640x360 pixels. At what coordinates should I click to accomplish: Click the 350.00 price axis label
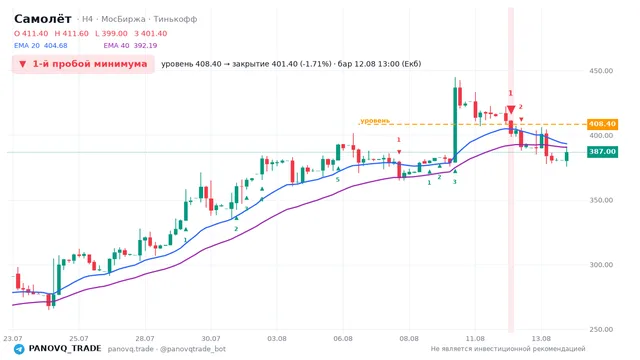(601, 200)
